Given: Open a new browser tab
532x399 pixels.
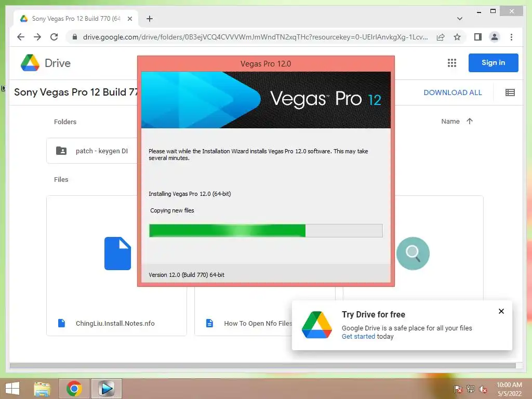Looking at the screenshot, I should point(150,19).
